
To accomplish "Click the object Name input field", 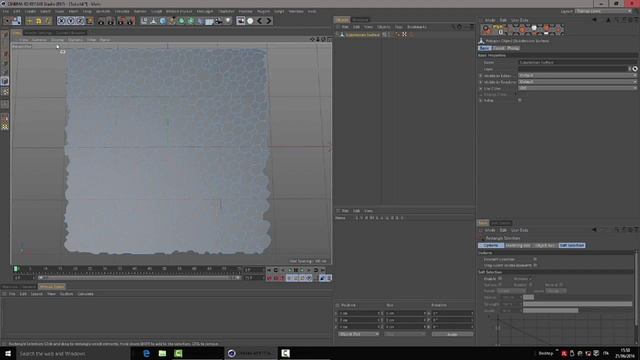I will pos(578,62).
